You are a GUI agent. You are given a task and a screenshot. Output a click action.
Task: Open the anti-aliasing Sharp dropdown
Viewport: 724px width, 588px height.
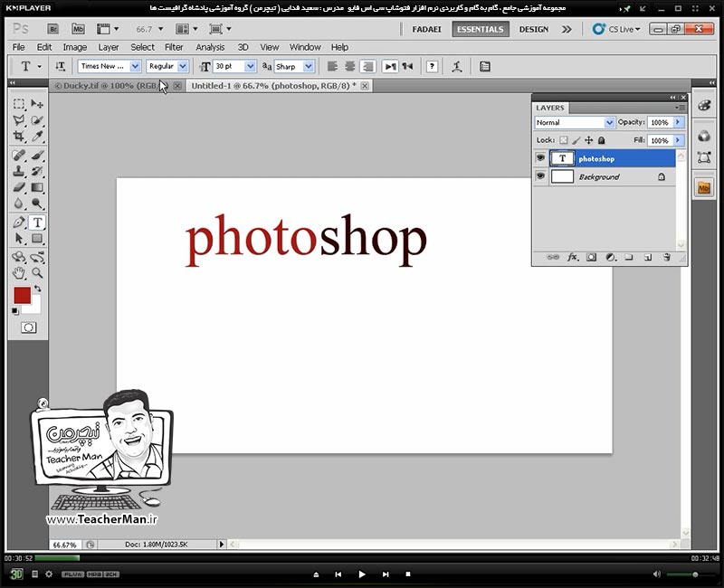(309, 66)
